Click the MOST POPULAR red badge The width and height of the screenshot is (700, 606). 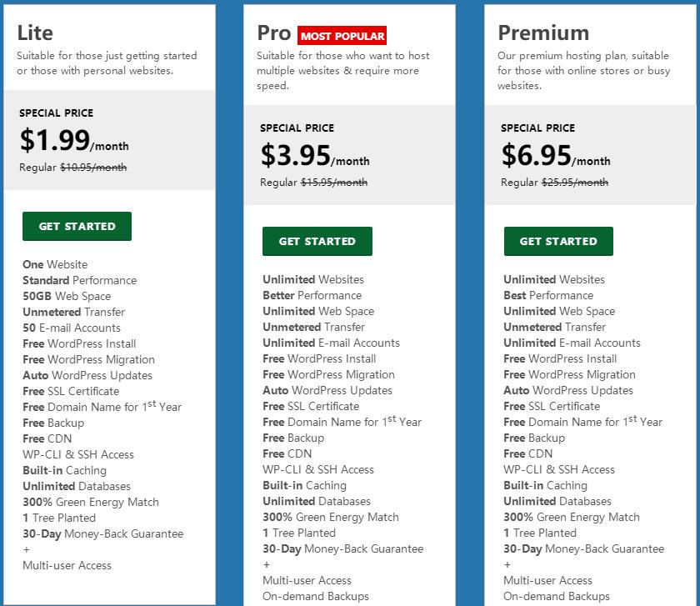(342, 36)
